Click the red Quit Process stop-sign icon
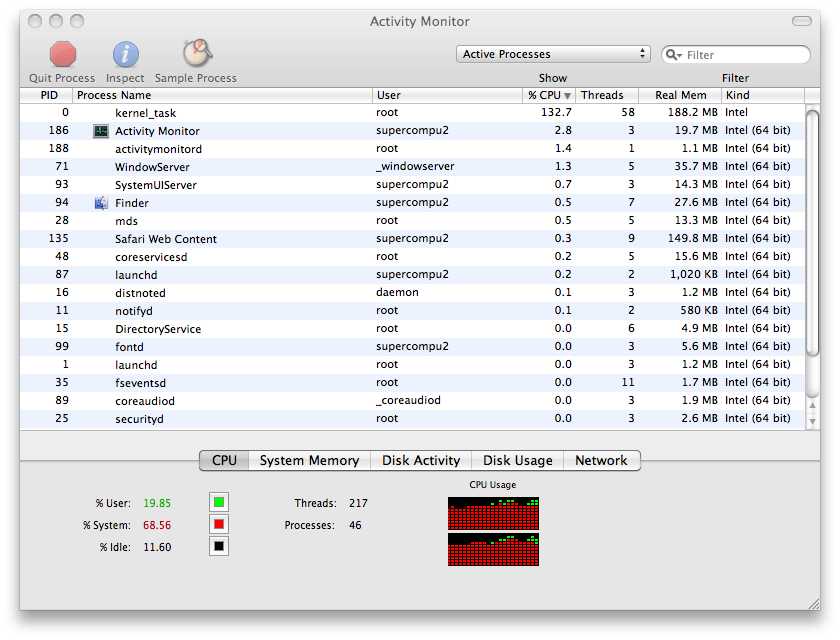This screenshot has height=640, width=840. point(63,54)
